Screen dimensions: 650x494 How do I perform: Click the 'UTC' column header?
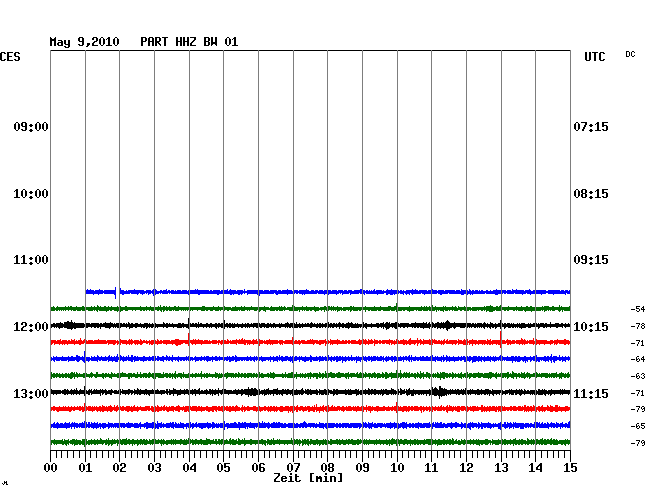coord(595,58)
